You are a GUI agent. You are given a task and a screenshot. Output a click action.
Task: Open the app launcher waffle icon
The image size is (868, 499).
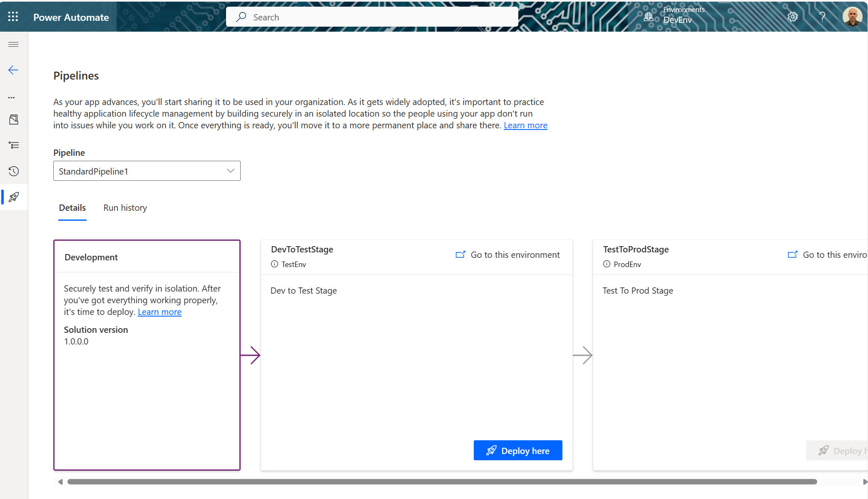[13, 17]
